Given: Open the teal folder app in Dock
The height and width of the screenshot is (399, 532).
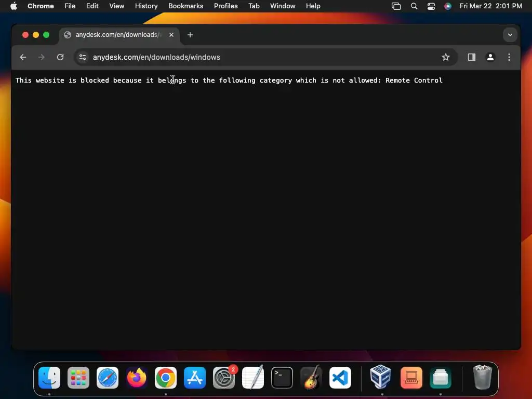Looking at the screenshot, I should (441, 378).
